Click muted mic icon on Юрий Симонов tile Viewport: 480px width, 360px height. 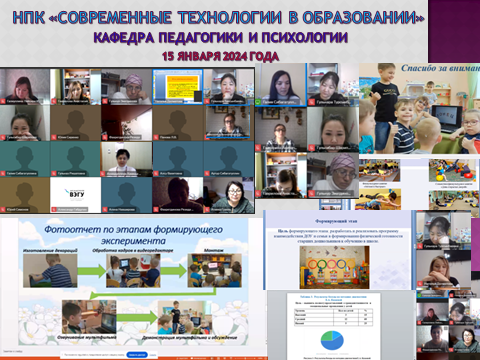pyautogui.click(x=3, y=210)
